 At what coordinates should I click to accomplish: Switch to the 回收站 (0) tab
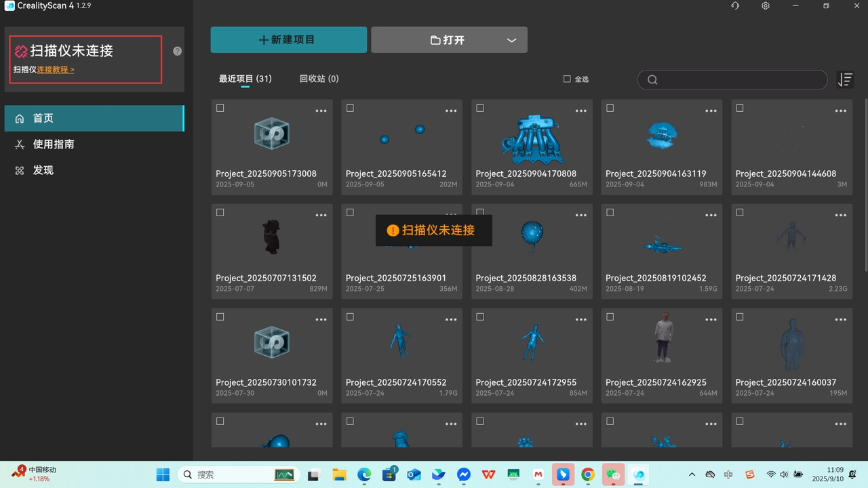coord(319,79)
